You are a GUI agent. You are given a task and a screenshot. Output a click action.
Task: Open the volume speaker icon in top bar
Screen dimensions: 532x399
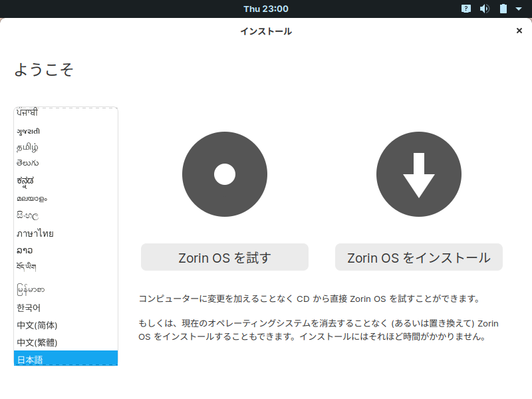485,9
